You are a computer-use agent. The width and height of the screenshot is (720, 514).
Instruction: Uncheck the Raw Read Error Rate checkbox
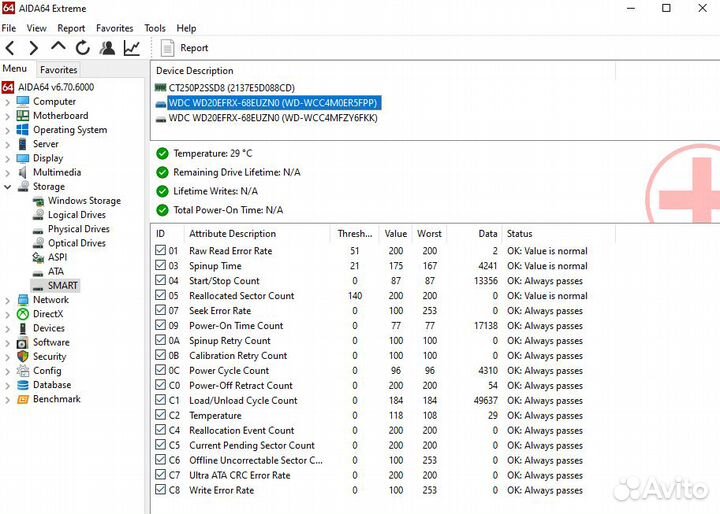click(x=162, y=251)
